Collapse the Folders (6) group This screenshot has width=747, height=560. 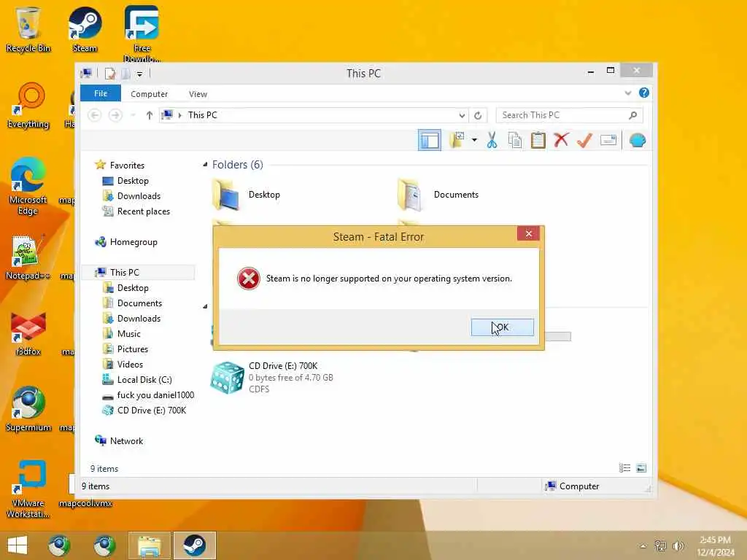click(x=205, y=165)
